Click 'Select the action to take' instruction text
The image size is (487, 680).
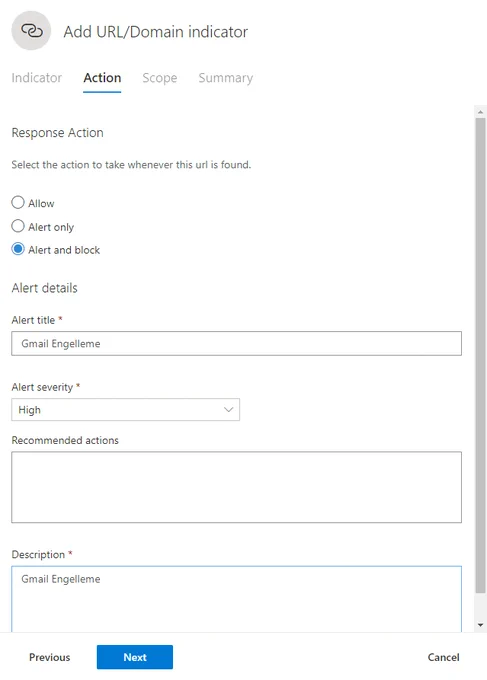[131, 165]
